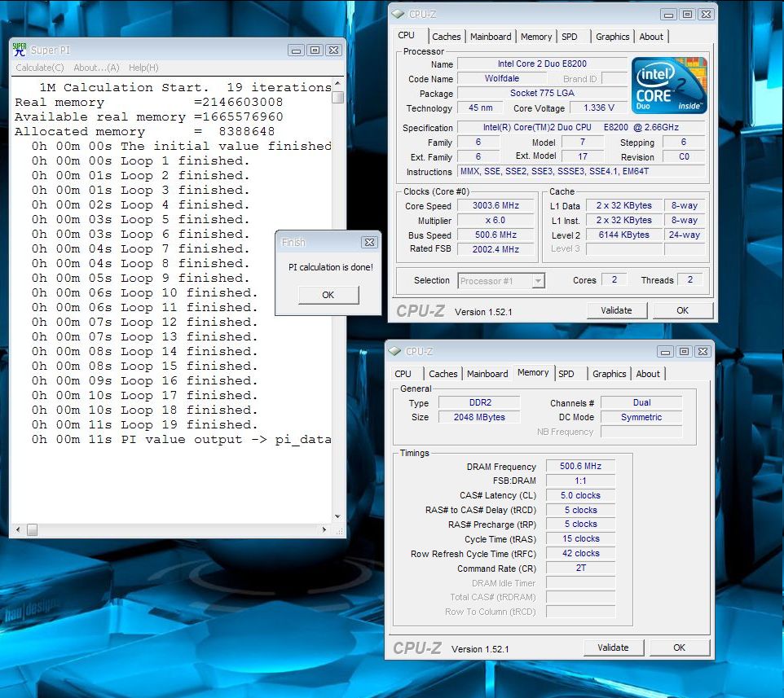Screen dimensions: 784x698
Task: Click OK in the Finish dialog
Action: tap(328, 295)
